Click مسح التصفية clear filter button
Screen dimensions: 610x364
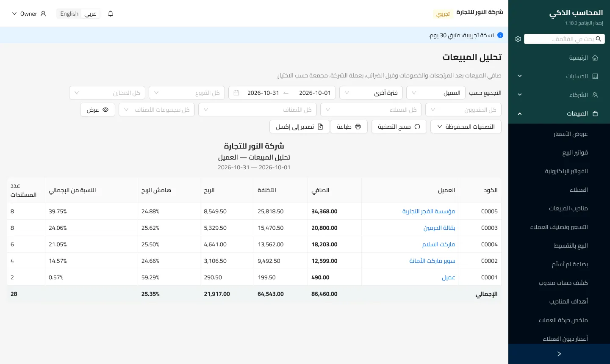coord(399,127)
